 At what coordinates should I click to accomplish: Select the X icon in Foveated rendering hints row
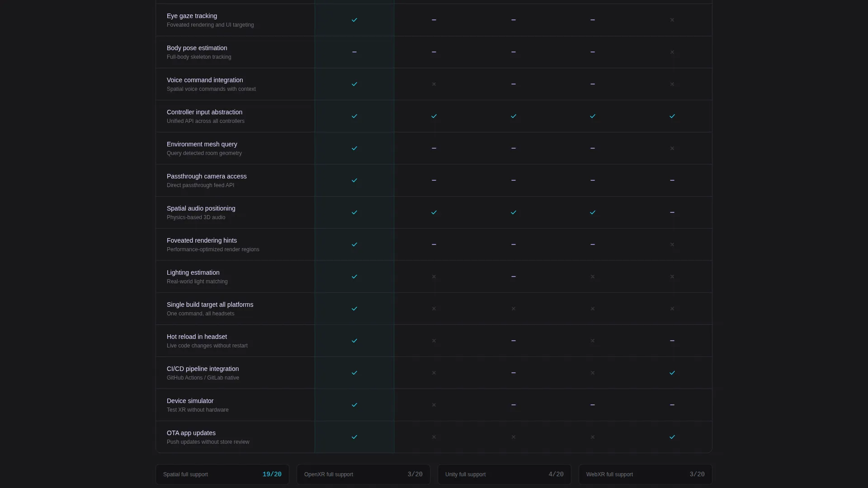click(x=672, y=244)
